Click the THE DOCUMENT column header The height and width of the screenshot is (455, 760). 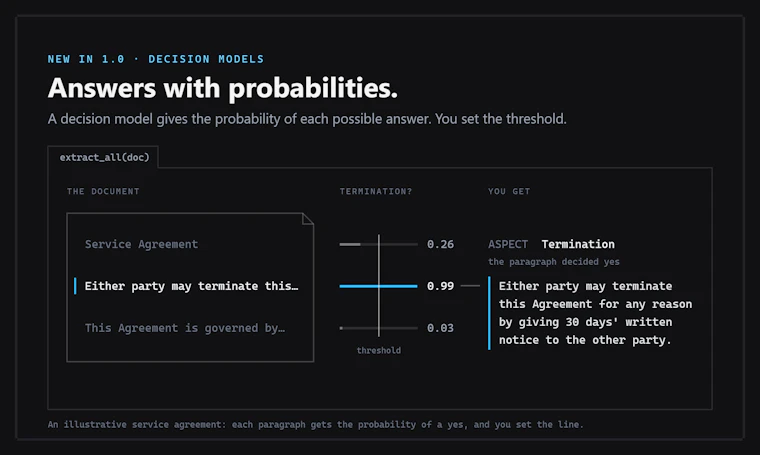click(x=103, y=191)
